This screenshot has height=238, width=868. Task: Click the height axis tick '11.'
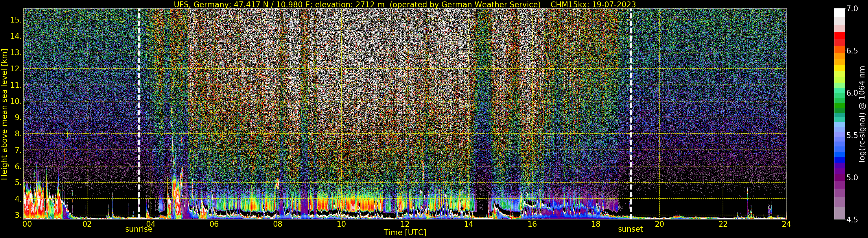pyautogui.click(x=16, y=85)
